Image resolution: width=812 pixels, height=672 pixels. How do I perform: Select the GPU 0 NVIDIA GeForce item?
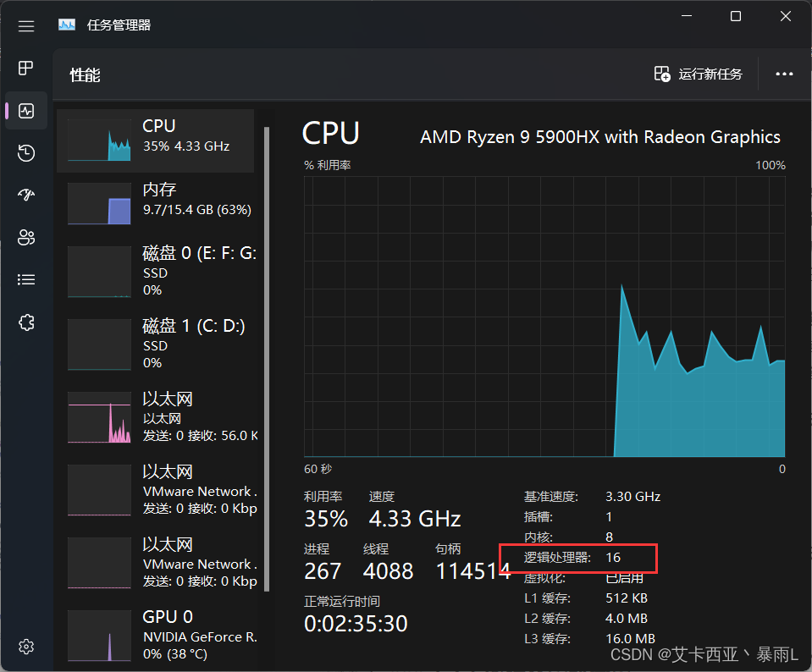click(x=155, y=636)
